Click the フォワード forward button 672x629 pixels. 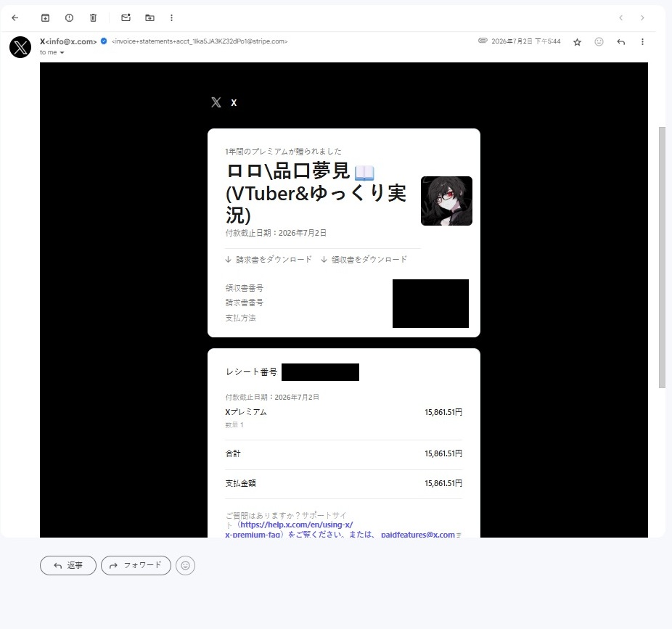pyautogui.click(x=136, y=566)
